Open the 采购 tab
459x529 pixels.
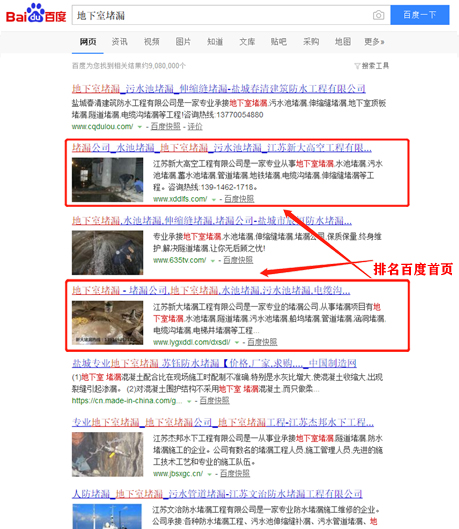[311, 42]
